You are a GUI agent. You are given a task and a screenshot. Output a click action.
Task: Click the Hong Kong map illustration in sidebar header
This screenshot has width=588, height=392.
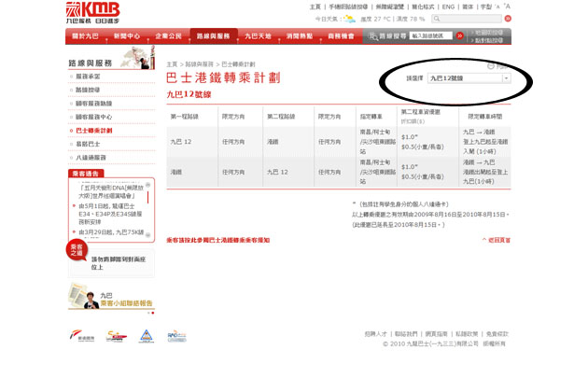(137, 57)
